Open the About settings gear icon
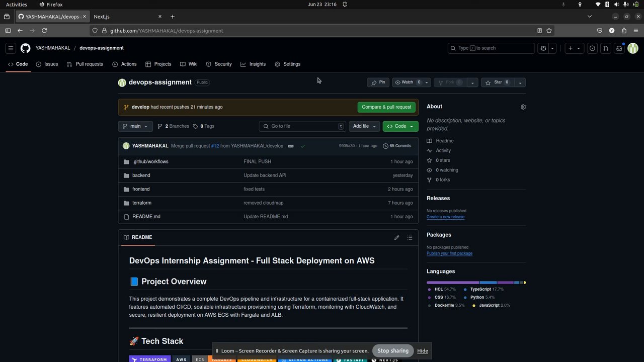The height and width of the screenshot is (362, 644). [x=523, y=107]
